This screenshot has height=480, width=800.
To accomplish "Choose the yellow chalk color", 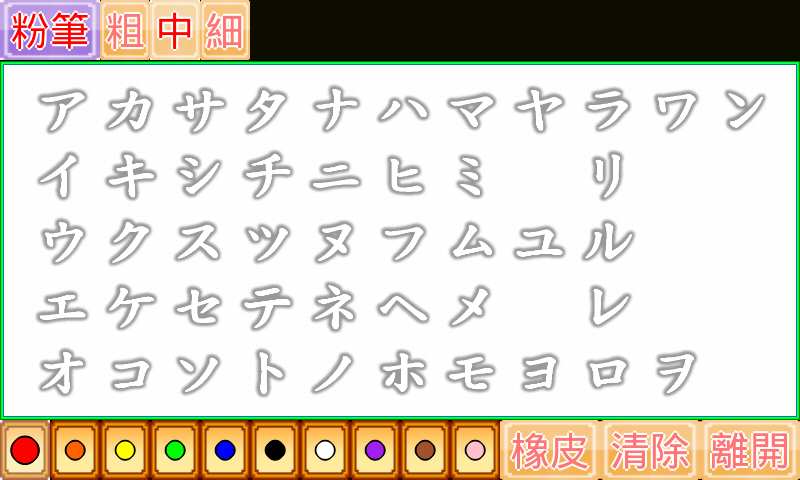I will 125,450.
